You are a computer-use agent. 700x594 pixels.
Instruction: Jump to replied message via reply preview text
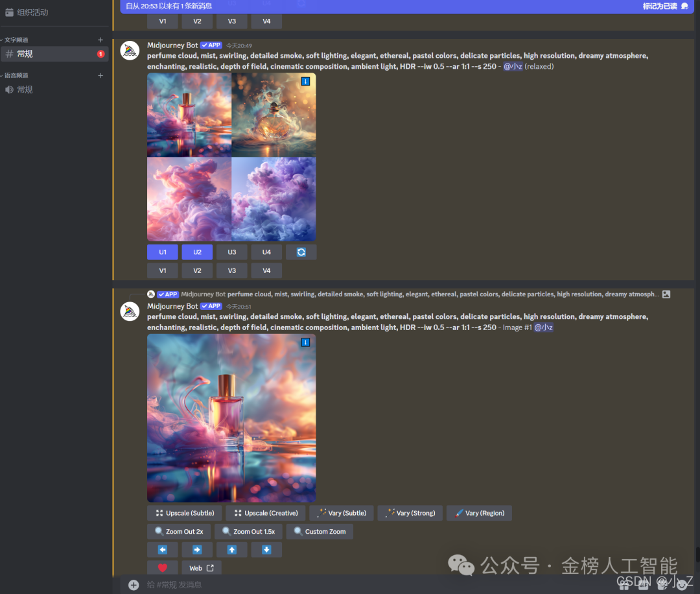[x=443, y=294]
